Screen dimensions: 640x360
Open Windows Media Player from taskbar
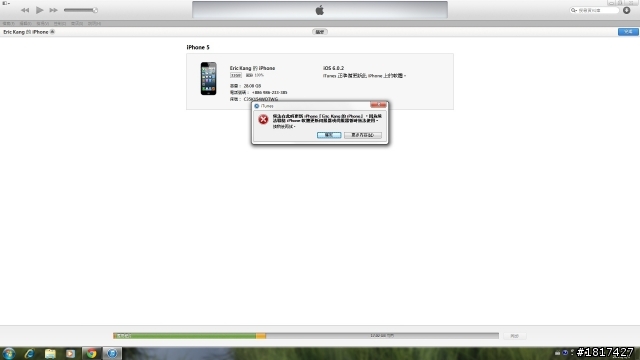point(71,353)
